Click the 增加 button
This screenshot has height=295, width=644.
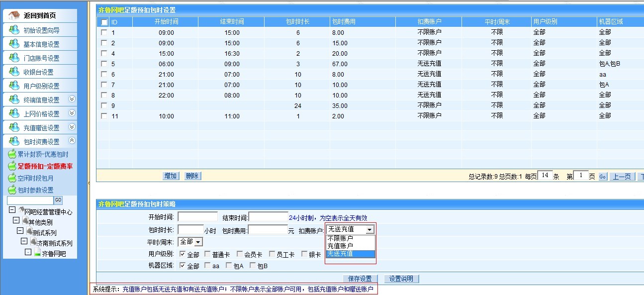coord(171,176)
